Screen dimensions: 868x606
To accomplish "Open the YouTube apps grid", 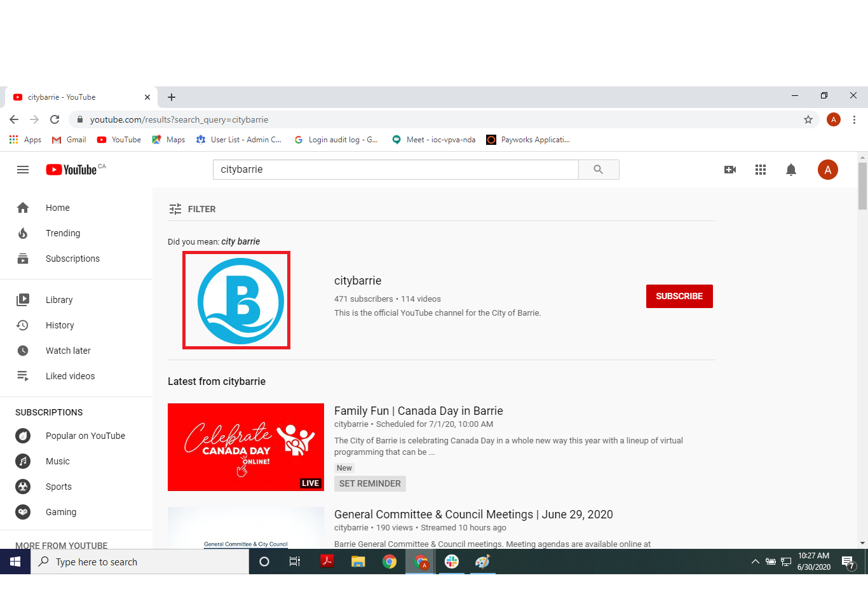I will [761, 170].
